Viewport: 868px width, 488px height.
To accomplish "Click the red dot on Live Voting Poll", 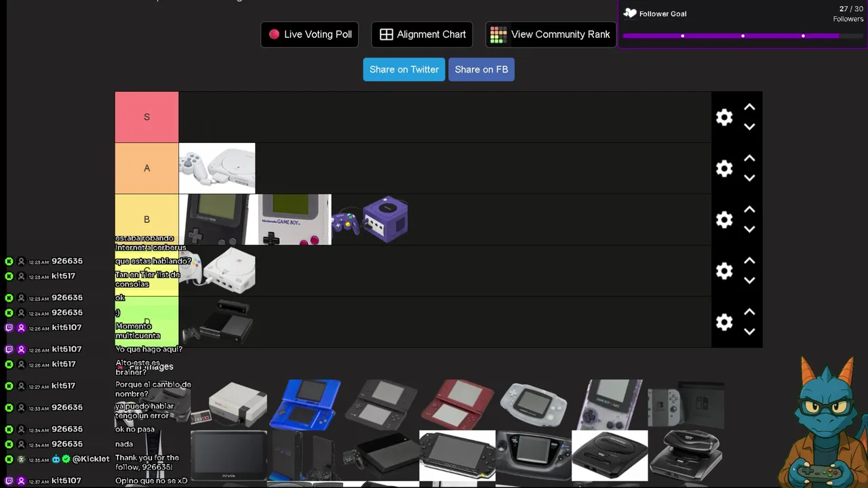I will [x=274, y=35].
